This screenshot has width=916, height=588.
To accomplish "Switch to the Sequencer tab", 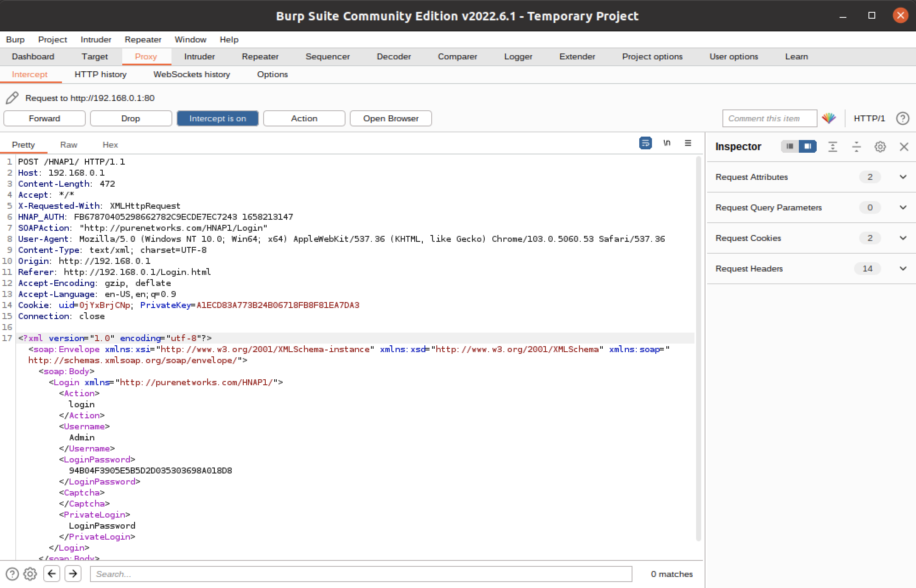I will [328, 56].
